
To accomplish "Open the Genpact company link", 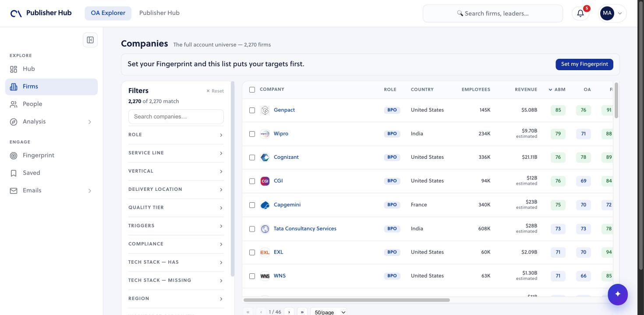I will 284,110.
